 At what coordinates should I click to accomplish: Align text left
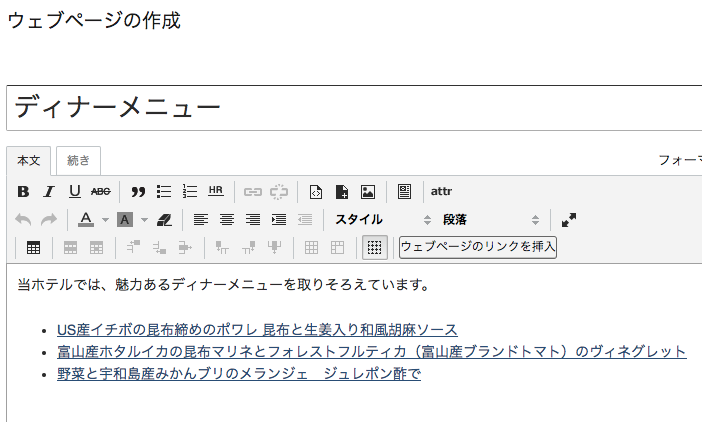[201, 220]
